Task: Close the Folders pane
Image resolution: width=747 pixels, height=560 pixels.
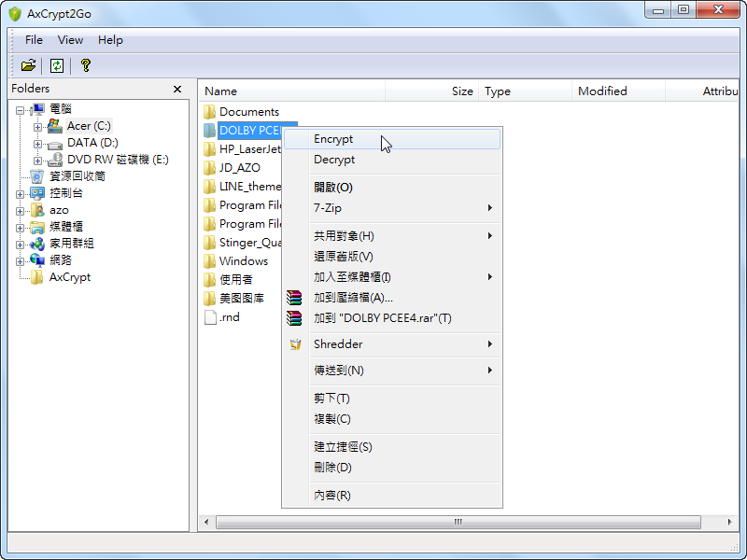Action: [177, 89]
